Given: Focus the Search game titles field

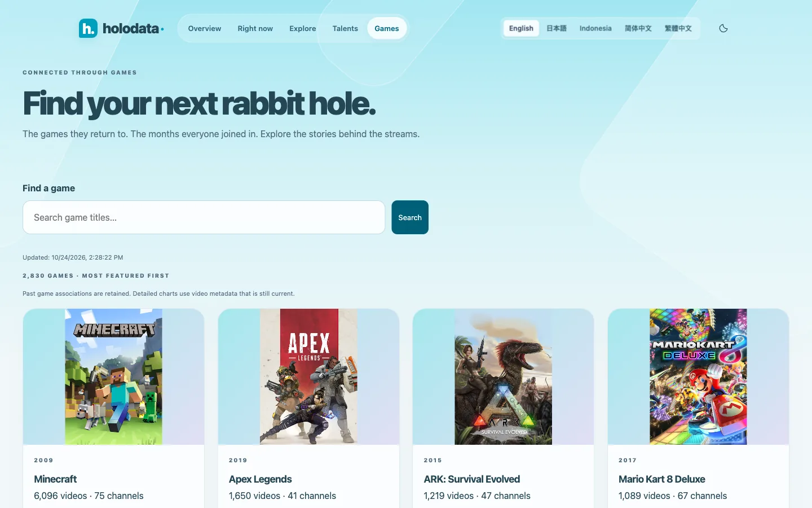Looking at the screenshot, I should pos(204,217).
